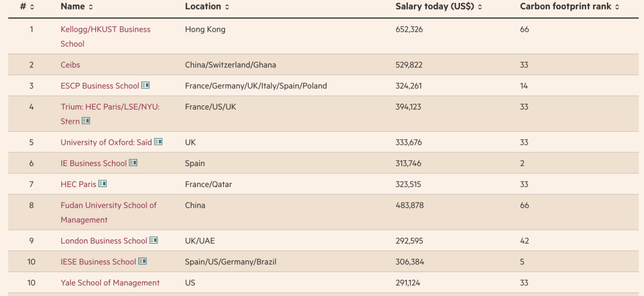644x296 pixels.
Task: Sort by Salary today (US$) column
Action: pyautogui.click(x=439, y=7)
